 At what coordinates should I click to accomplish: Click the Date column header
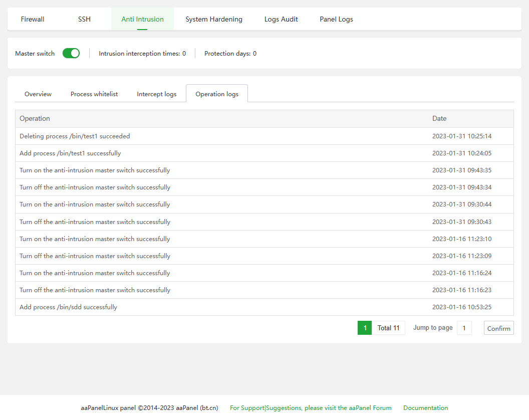439,119
